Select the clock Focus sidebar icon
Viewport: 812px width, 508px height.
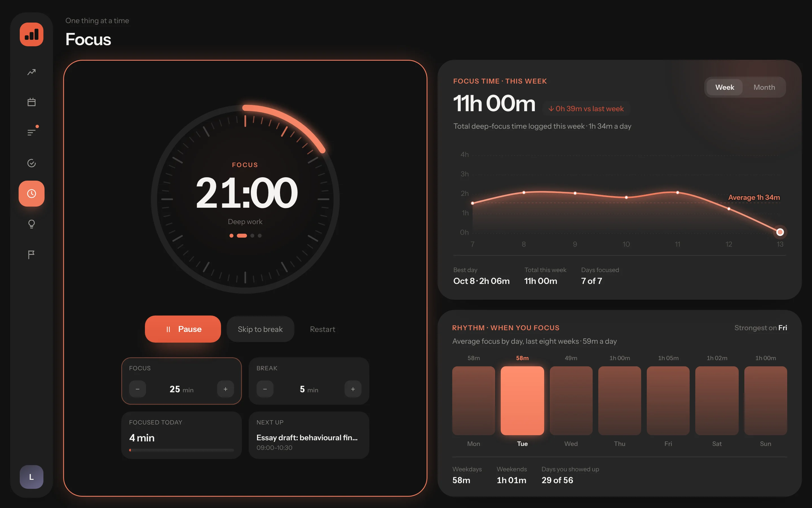click(x=32, y=194)
